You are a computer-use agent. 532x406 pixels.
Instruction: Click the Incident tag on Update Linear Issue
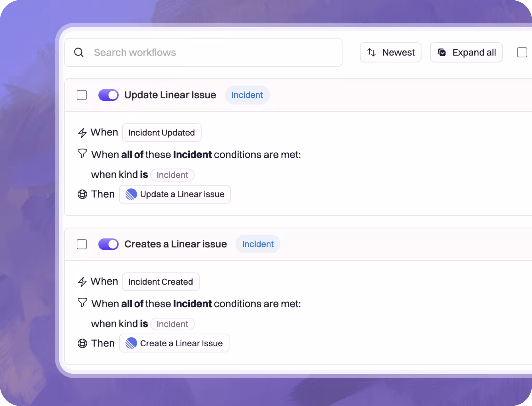click(247, 95)
